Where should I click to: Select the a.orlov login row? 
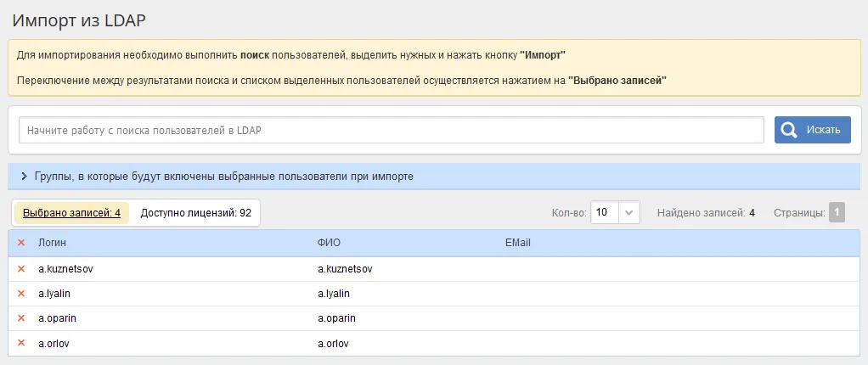click(x=54, y=344)
